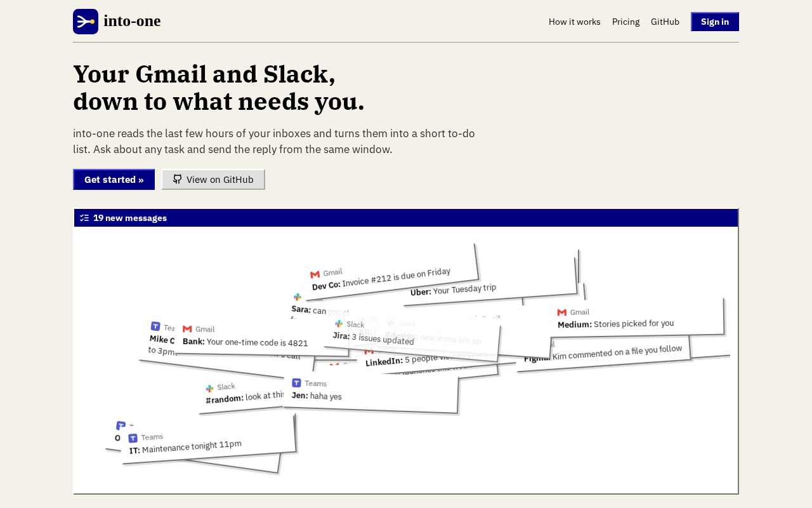The width and height of the screenshot is (812, 508).
Task: Click the Teams icon on the Mike card
Action: [x=155, y=326]
